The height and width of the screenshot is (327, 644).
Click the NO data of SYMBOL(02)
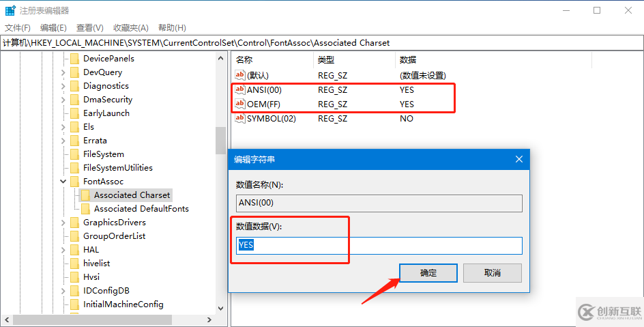point(407,118)
